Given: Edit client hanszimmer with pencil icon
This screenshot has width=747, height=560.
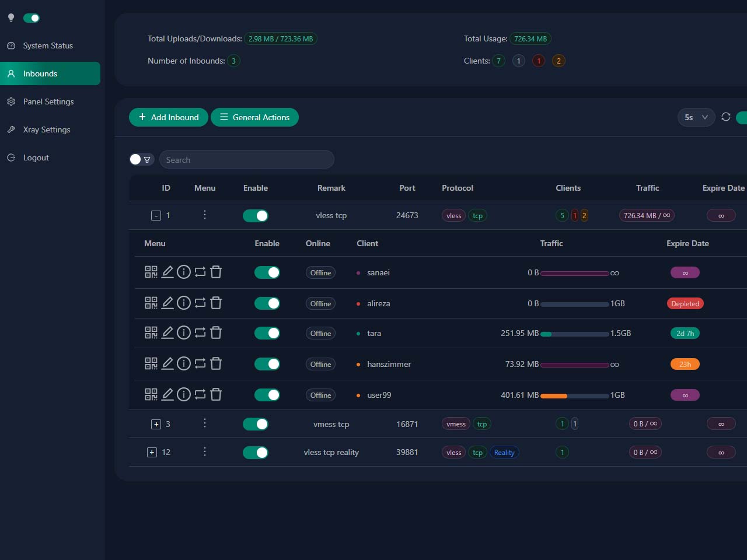Looking at the screenshot, I should pyautogui.click(x=167, y=363).
